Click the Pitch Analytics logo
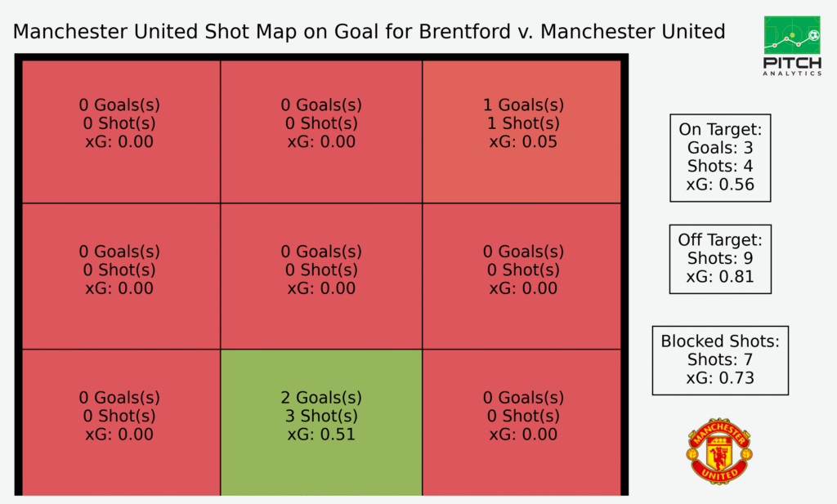837x504 pixels. pyautogui.click(x=792, y=46)
